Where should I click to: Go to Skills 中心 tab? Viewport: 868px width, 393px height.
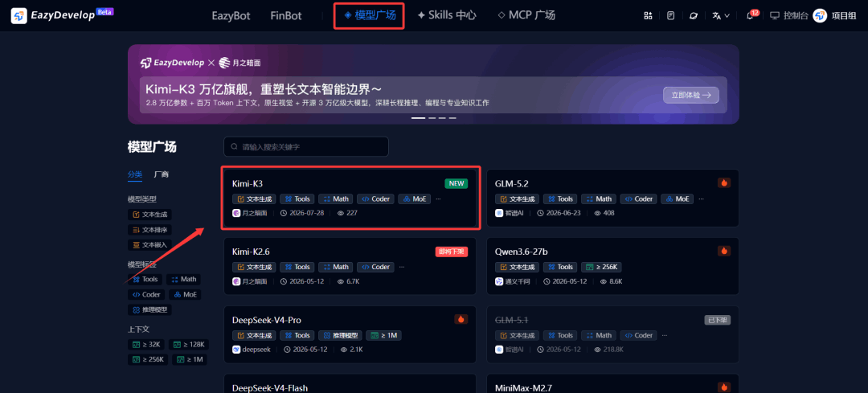(447, 15)
